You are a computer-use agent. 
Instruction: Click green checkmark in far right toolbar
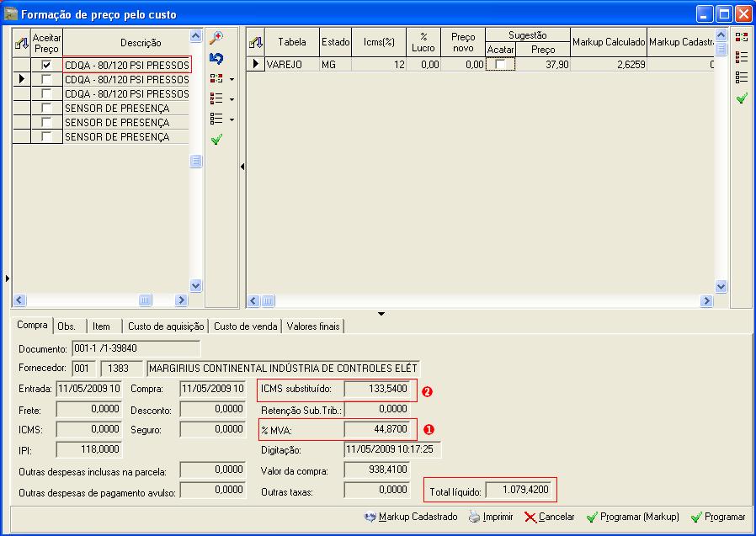click(x=741, y=98)
